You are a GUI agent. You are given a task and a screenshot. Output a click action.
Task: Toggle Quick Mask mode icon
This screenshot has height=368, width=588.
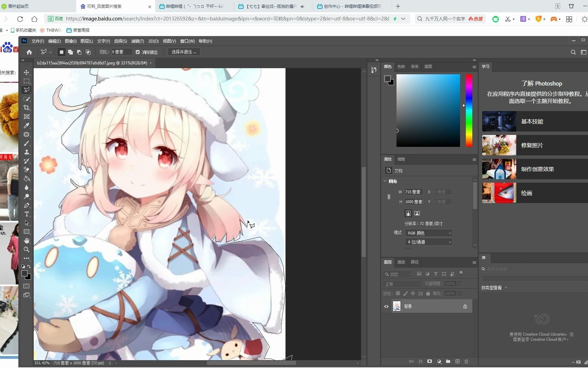point(27,286)
